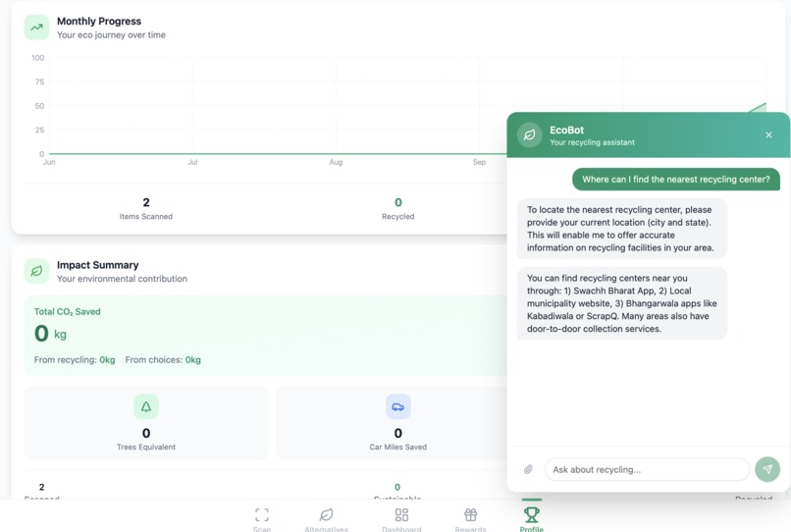Click EcoBot reply mentioning Swachh Bharat App
791x532 pixels.
coord(622,303)
